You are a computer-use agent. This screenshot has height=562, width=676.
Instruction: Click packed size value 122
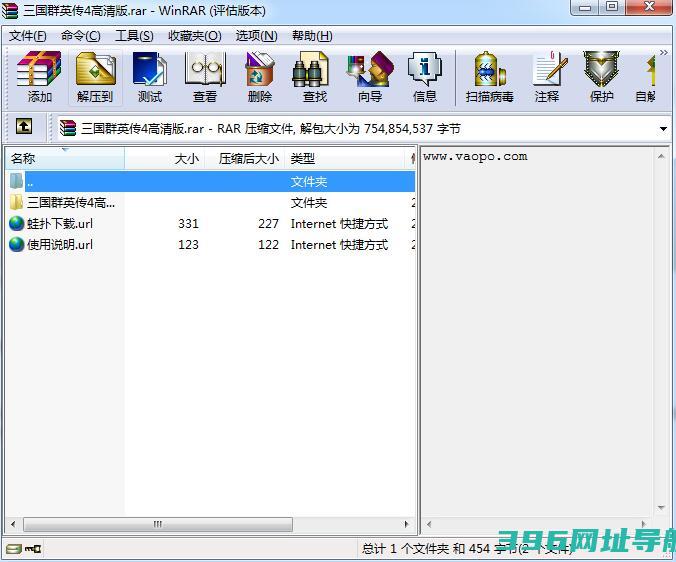pos(269,245)
